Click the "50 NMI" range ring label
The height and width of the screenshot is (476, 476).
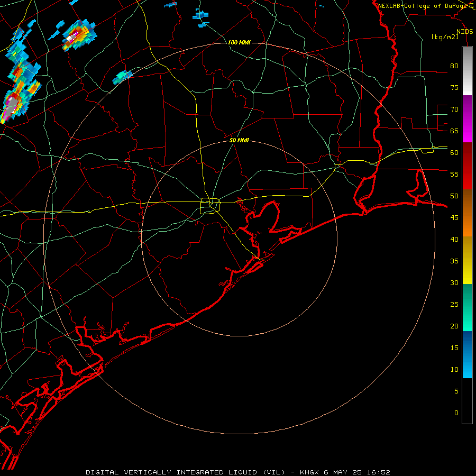click(239, 140)
